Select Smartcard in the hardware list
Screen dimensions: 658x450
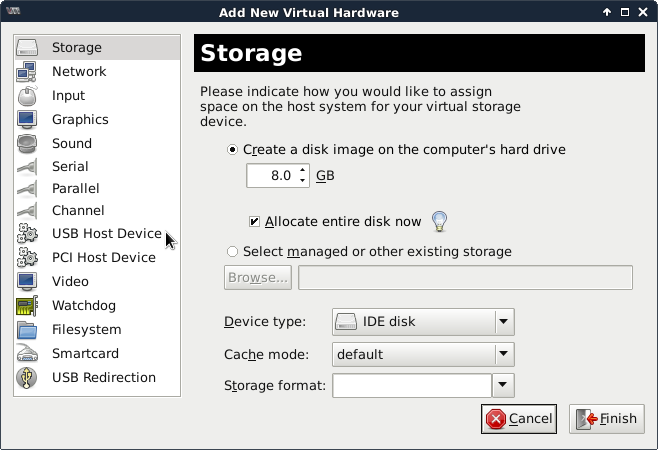tap(85, 354)
